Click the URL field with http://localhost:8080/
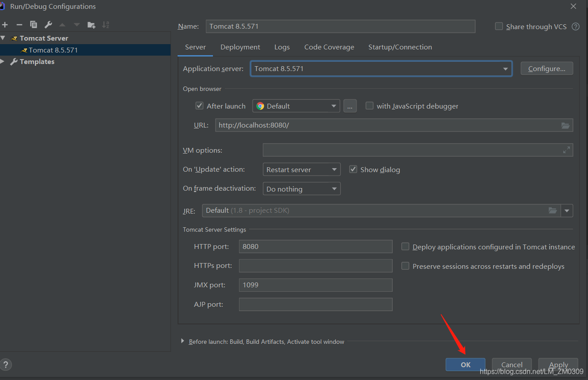 394,125
